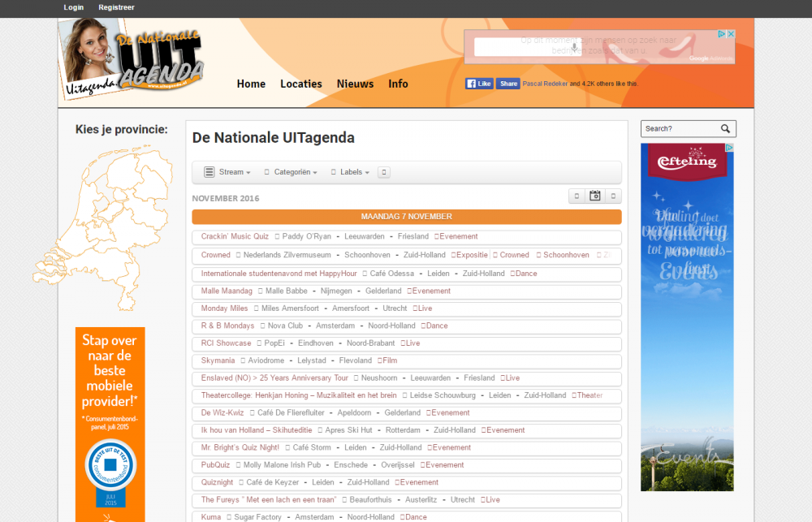Open the Nieuws menu item

pyautogui.click(x=356, y=84)
